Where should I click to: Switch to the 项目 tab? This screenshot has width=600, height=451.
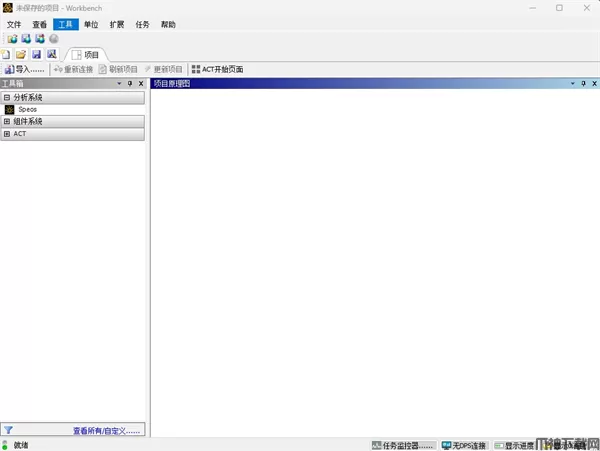[86, 55]
